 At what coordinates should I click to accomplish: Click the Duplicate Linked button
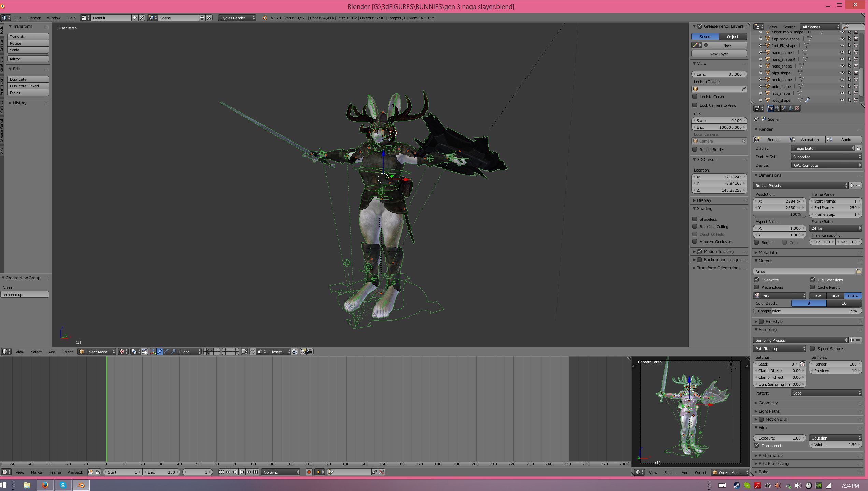[x=28, y=86]
